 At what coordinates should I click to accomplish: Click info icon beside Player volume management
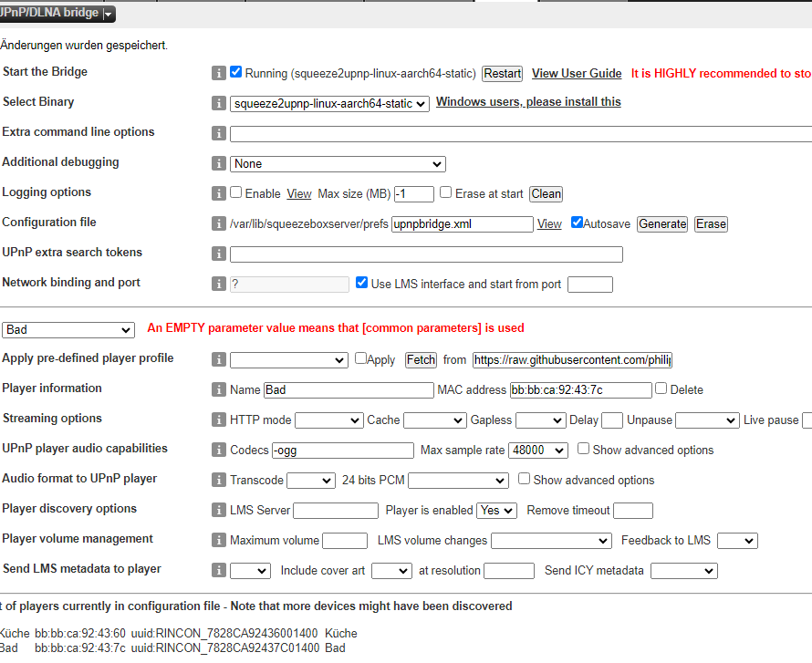click(x=219, y=539)
